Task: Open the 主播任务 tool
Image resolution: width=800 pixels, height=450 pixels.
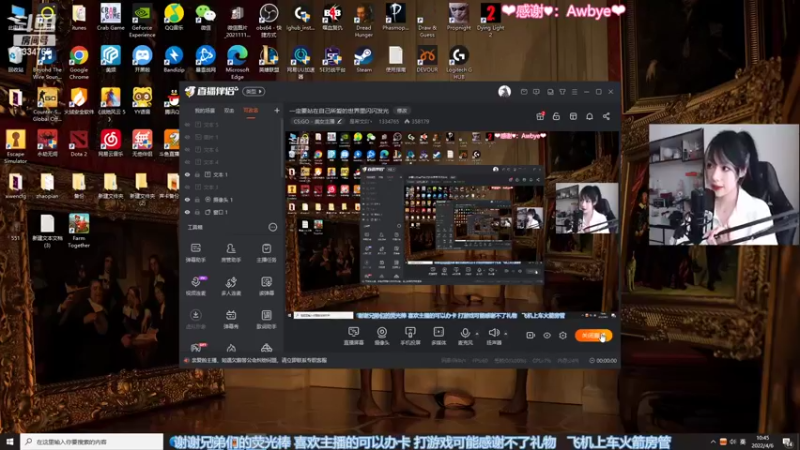Action: 266,253
